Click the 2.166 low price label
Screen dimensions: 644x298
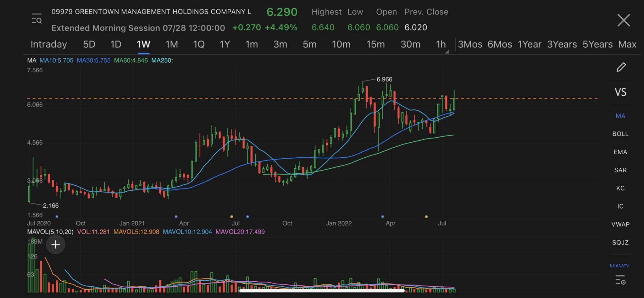pyautogui.click(x=51, y=206)
